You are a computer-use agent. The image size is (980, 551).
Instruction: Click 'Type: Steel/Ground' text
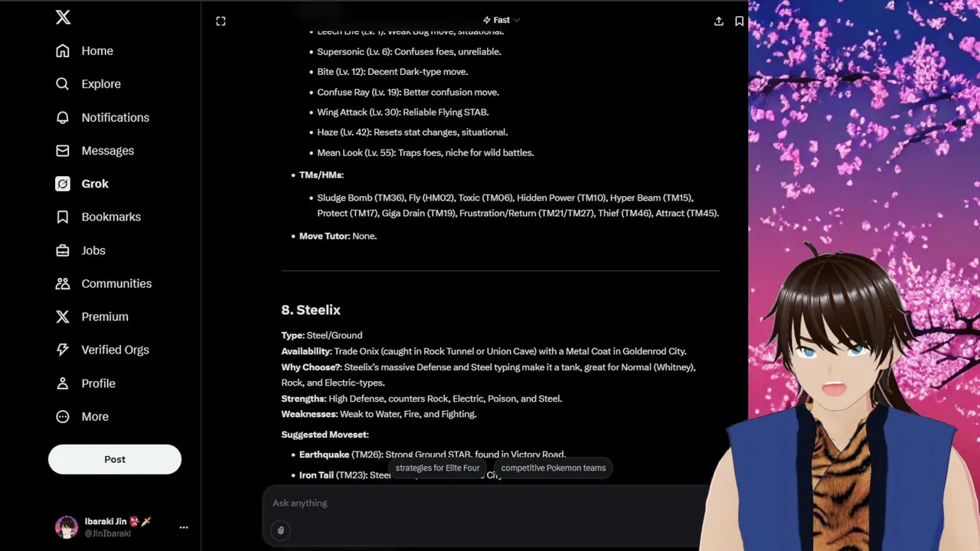point(322,335)
